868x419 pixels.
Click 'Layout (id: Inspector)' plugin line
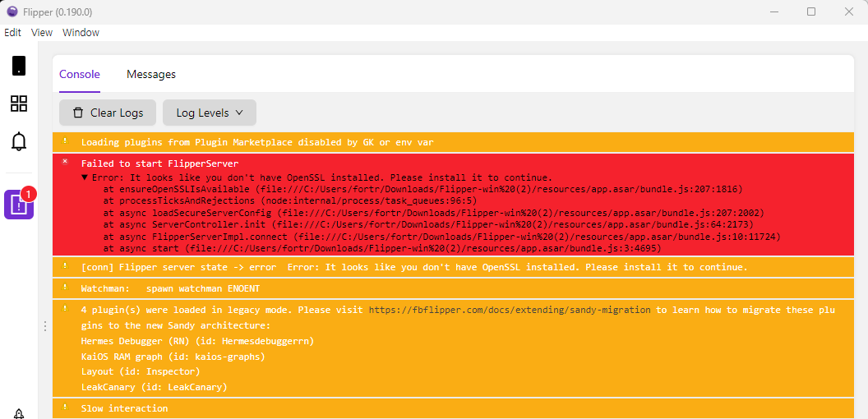click(140, 372)
